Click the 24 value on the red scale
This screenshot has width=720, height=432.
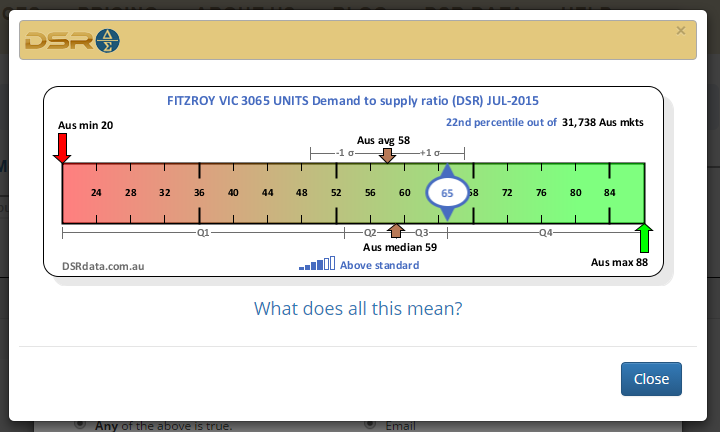pyautogui.click(x=96, y=193)
